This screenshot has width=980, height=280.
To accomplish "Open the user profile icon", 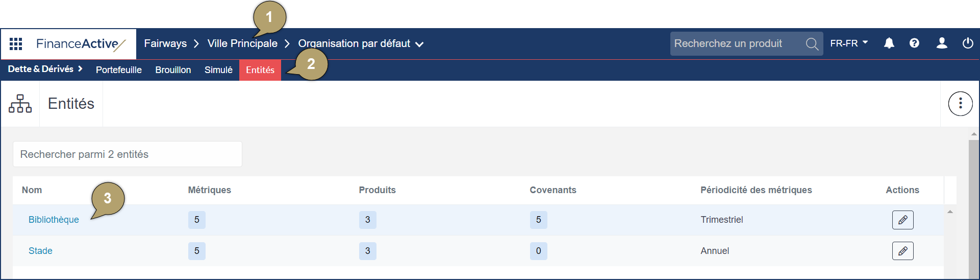I will coord(942,43).
